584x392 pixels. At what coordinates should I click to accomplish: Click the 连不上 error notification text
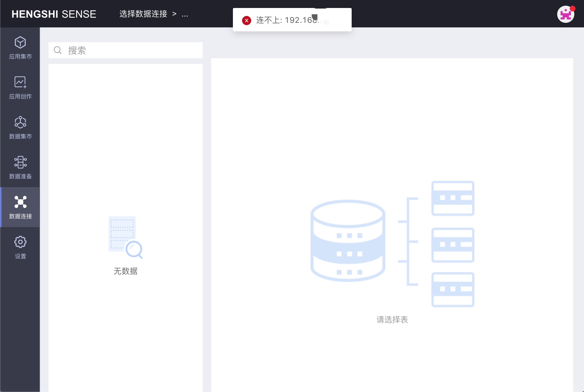pyautogui.click(x=288, y=20)
